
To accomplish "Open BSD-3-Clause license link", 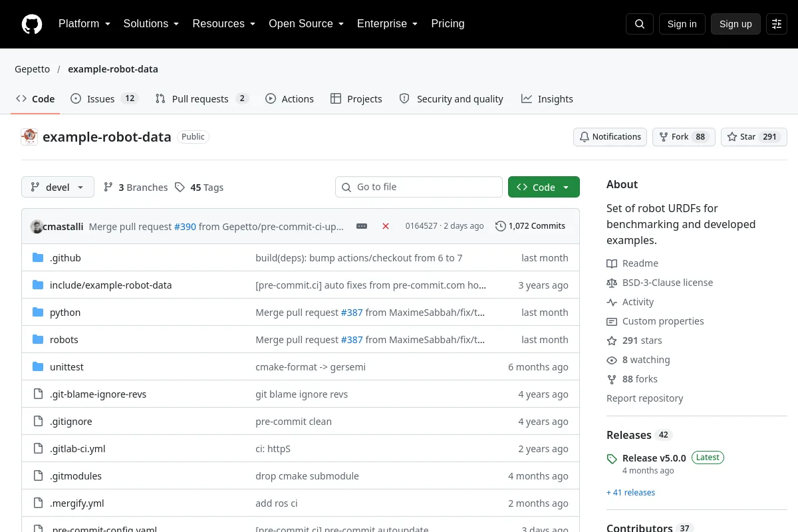I will 667,283.
